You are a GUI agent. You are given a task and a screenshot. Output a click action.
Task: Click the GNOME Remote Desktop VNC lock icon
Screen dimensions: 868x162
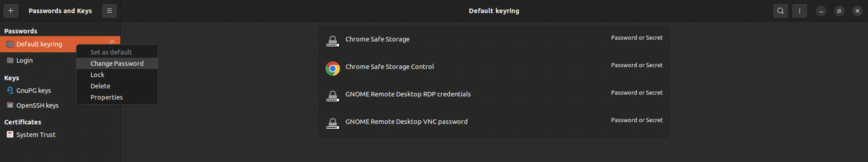pos(332,123)
